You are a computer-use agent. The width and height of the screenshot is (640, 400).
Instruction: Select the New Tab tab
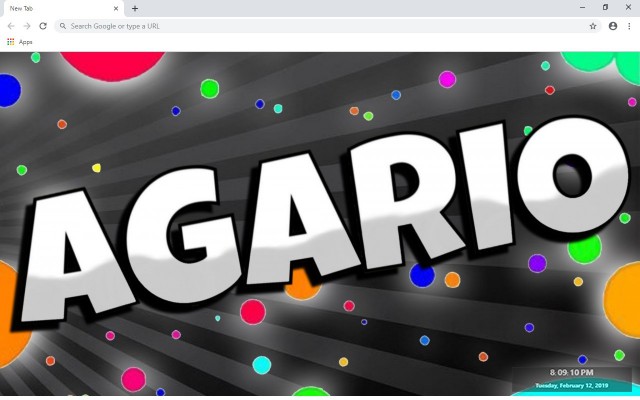[x=63, y=9]
